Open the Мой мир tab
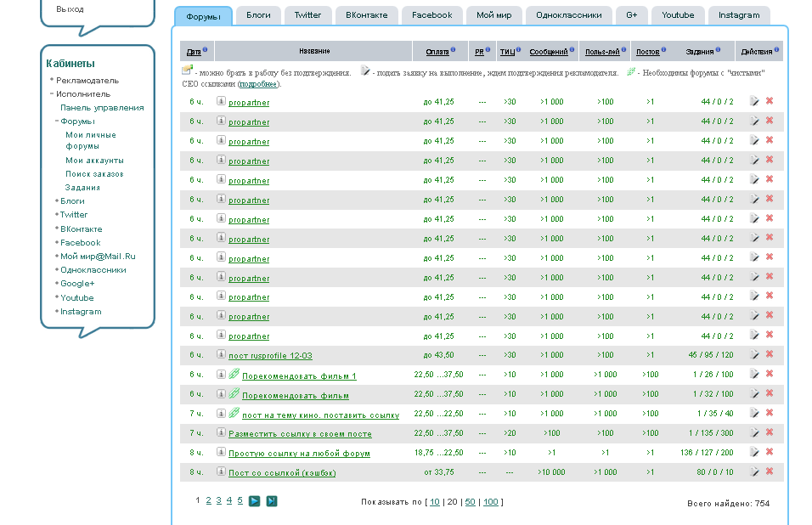This screenshot has width=812, height=525. [494, 15]
